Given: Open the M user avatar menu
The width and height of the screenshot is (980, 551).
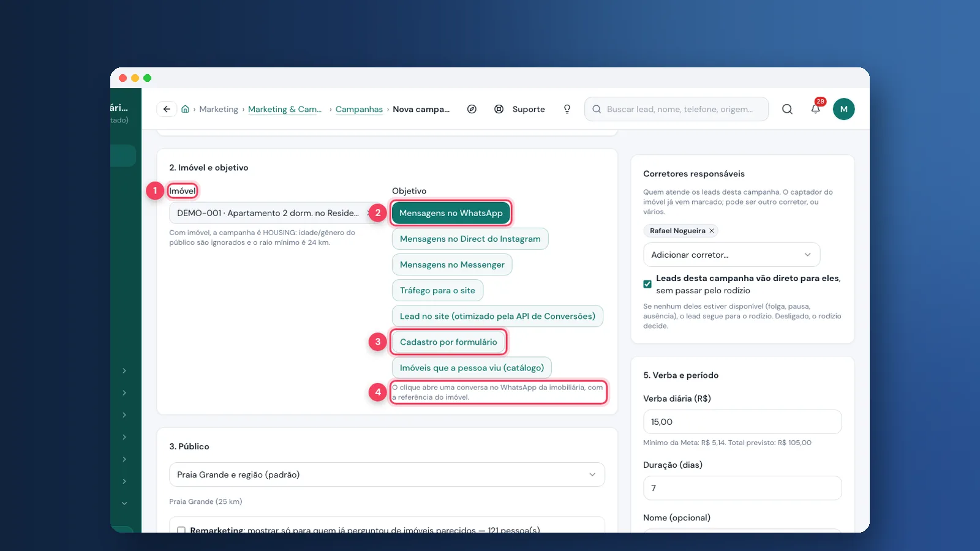Looking at the screenshot, I should 843,109.
